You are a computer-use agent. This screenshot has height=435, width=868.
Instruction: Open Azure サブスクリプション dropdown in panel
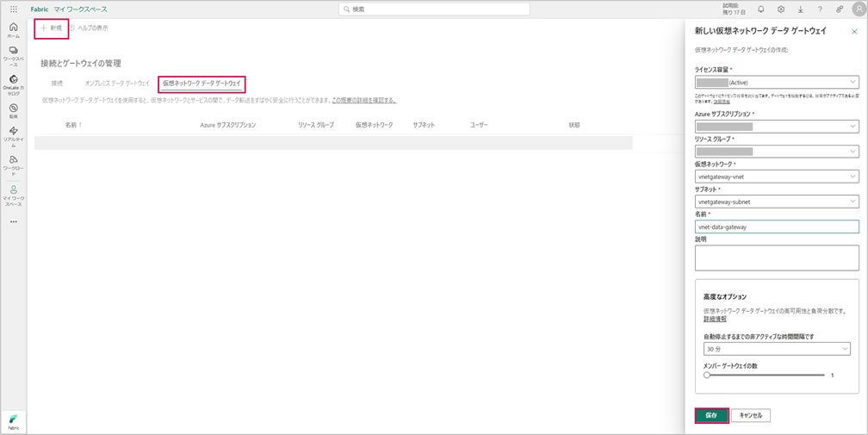click(777, 126)
